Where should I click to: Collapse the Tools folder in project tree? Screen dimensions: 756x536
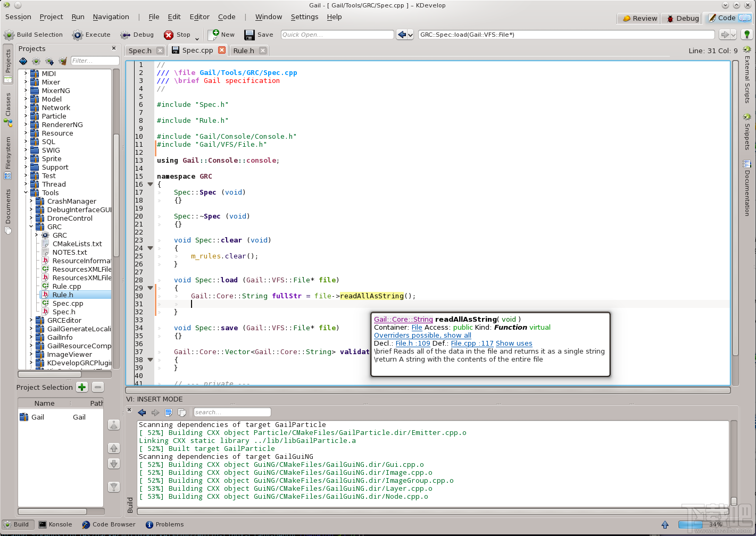coord(26,192)
